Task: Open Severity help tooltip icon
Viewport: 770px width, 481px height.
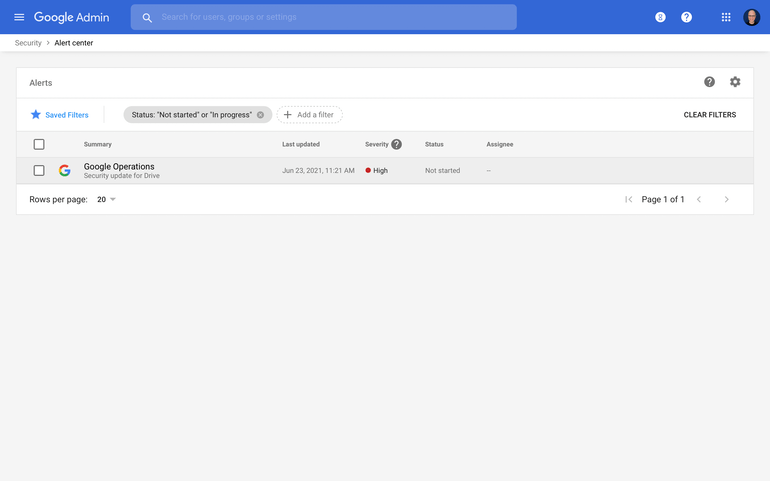Action: click(x=397, y=144)
